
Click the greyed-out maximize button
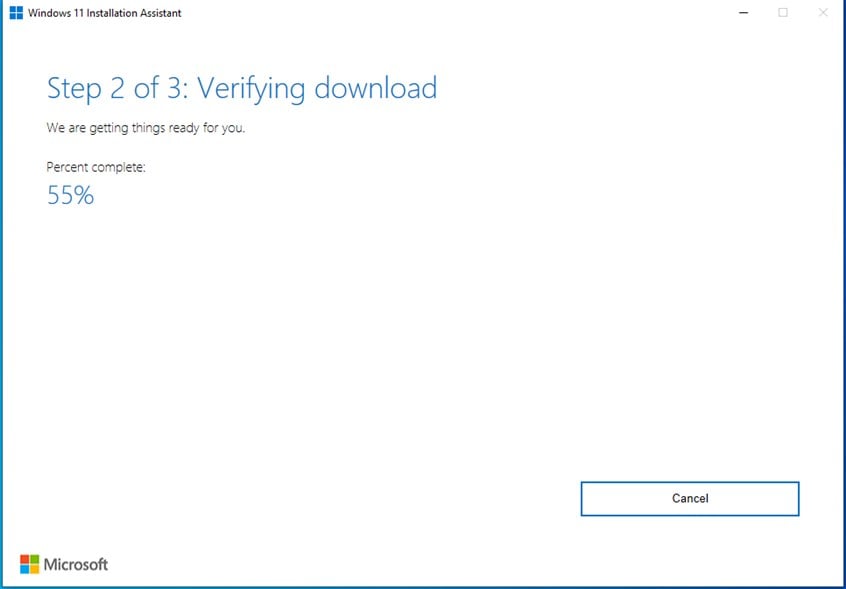coord(783,13)
